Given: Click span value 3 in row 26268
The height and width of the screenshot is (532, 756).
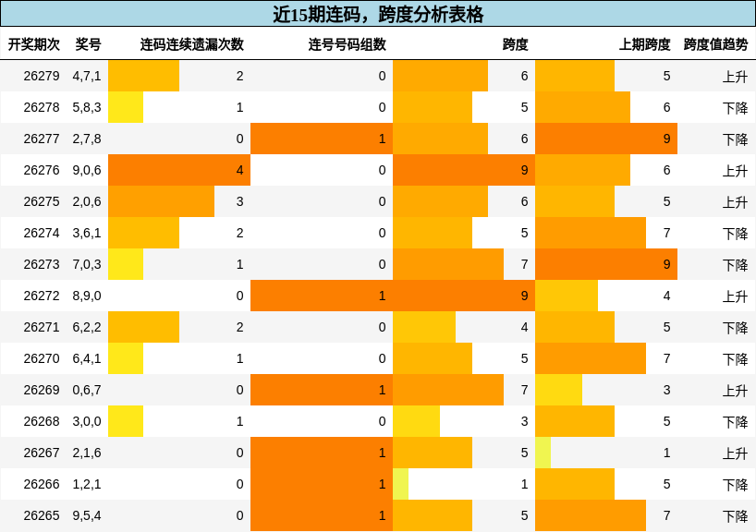Looking at the screenshot, I should coord(524,421).
